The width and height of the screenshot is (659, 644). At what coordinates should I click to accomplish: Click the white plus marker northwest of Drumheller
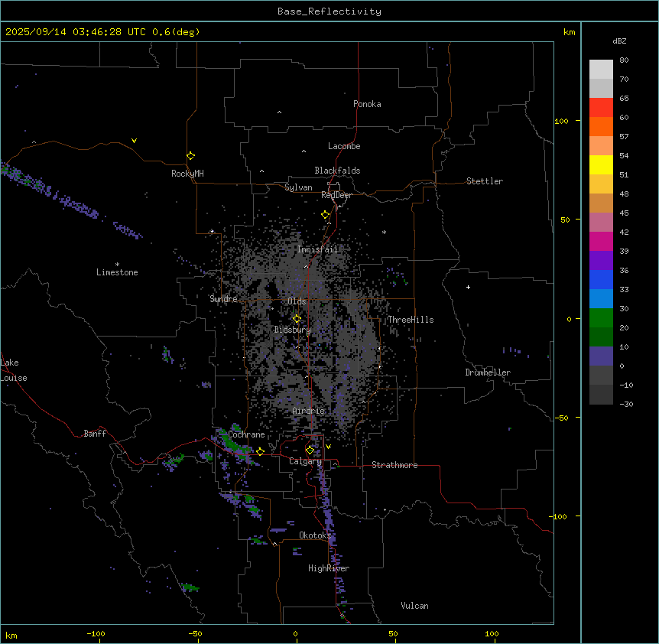[x=468, y=287]
